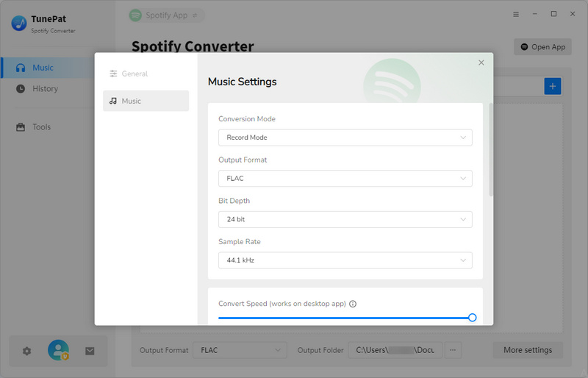Select the General settings tab
The width and height of the screenshot is (588, 378).
click(146, 74)
